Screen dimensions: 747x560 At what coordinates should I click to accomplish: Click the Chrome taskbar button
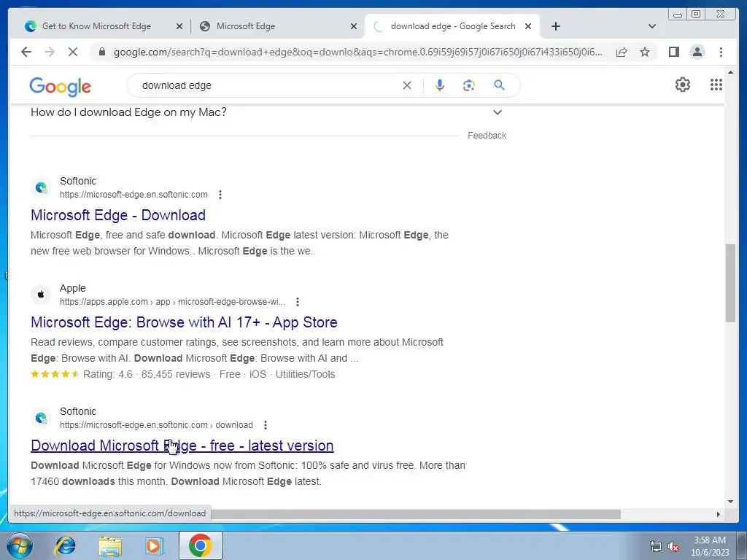tap(200, 545)
